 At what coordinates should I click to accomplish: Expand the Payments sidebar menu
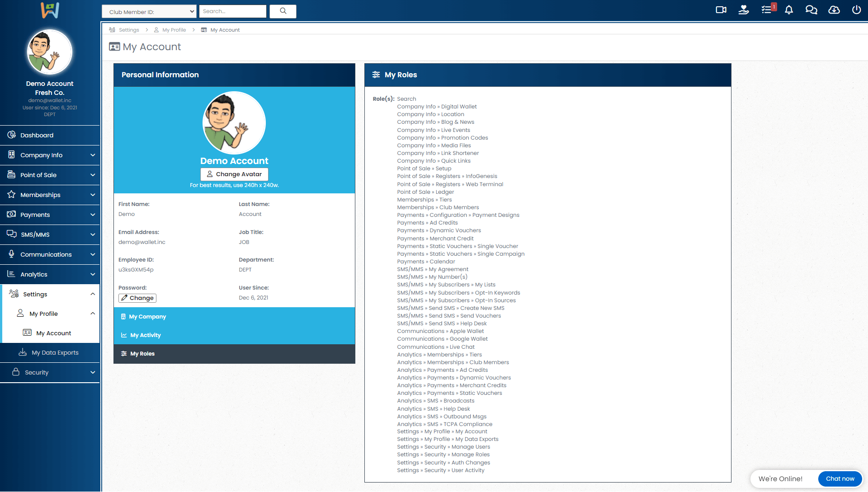[50, 215]
